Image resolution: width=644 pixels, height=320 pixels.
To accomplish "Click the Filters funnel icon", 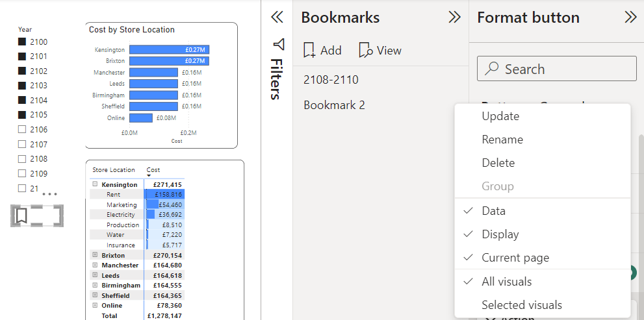I will coord(278,44).
